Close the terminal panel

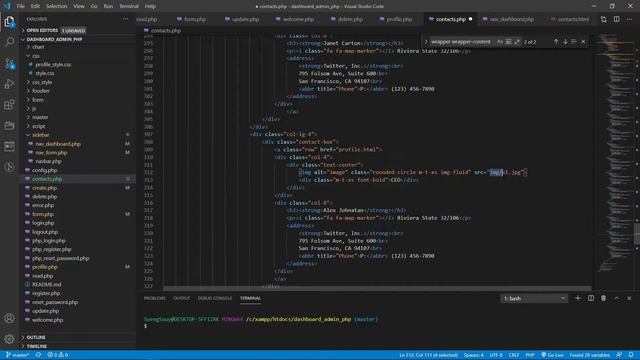coord(629,298)
